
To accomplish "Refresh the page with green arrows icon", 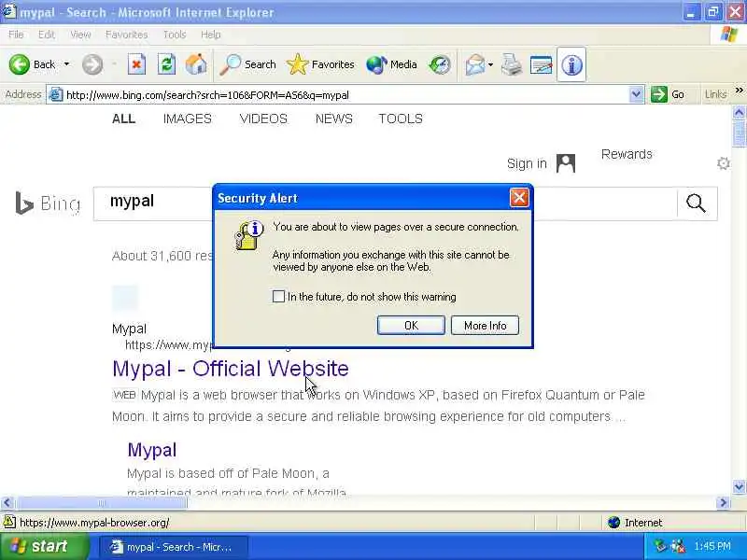I will (x=166, y=64).
